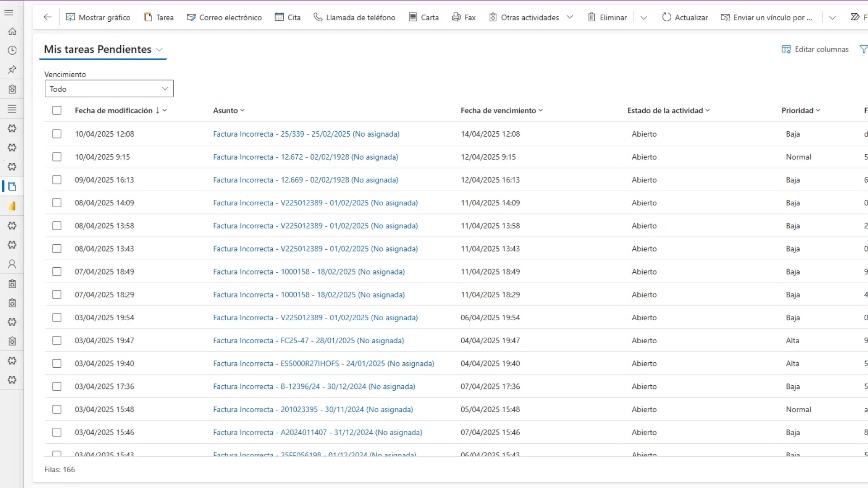Click Editar columnas button

click(x=815, y=49)
